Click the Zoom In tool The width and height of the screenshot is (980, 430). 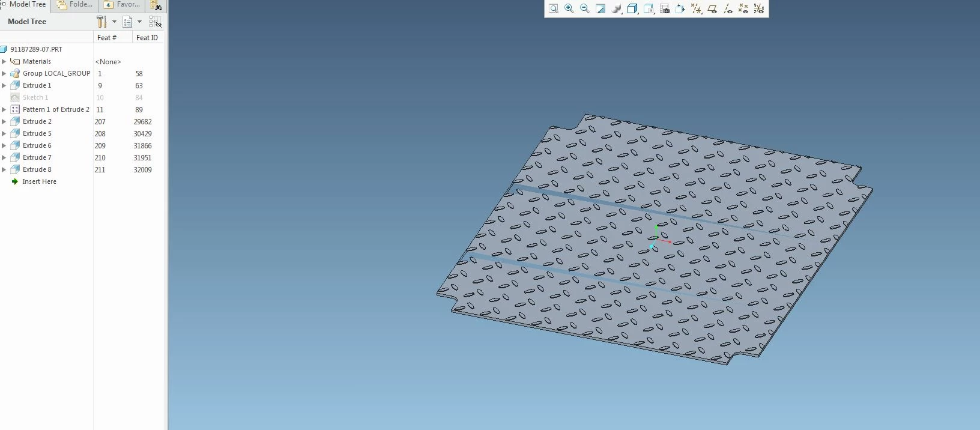[569, 8]
